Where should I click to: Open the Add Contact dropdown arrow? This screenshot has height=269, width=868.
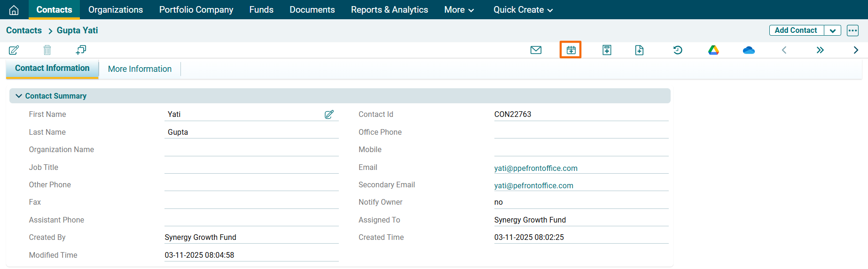coord(832,31)
